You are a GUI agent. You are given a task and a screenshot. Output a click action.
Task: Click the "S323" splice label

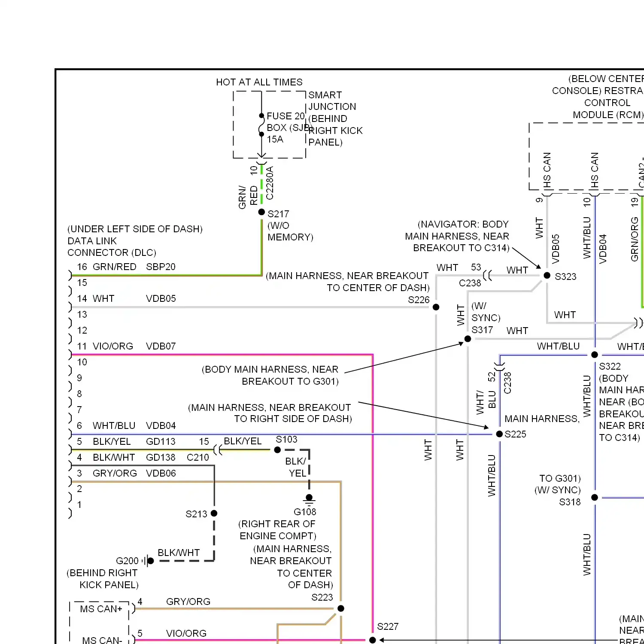pos(565,276)
